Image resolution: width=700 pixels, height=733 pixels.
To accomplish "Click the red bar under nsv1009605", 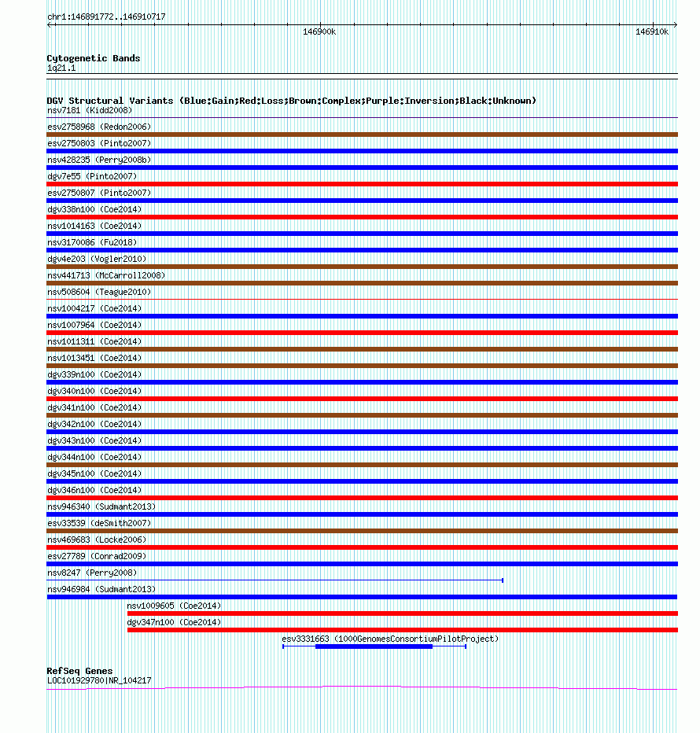I will pos(403,613).
